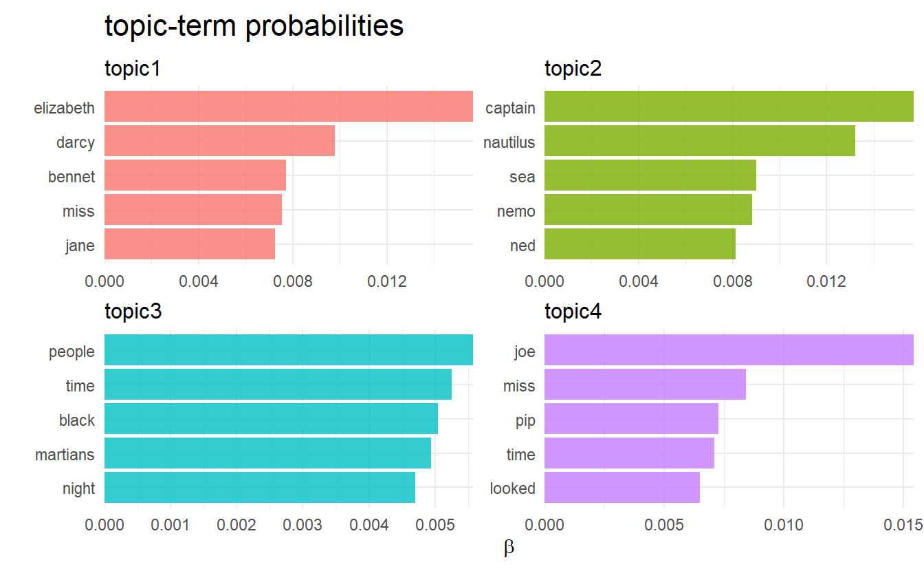
Task: Click the nemo bar in topic2
Action: (x=648, y=210)
